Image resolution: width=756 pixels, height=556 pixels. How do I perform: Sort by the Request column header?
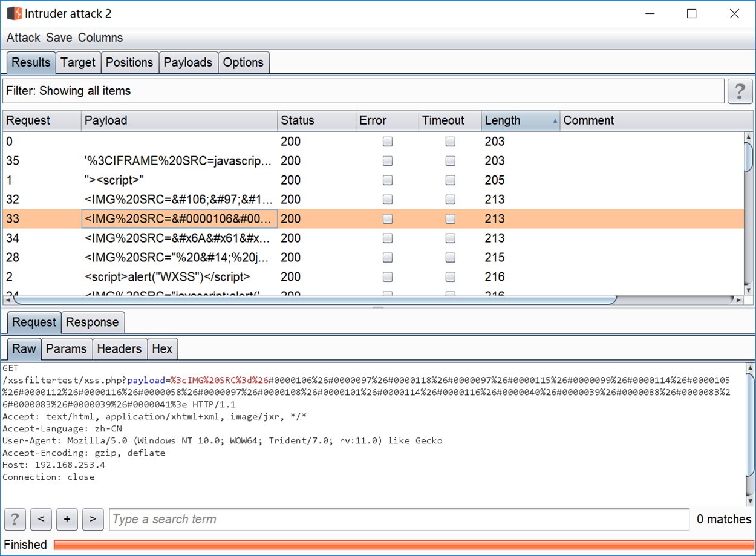(x=42, y=120)
